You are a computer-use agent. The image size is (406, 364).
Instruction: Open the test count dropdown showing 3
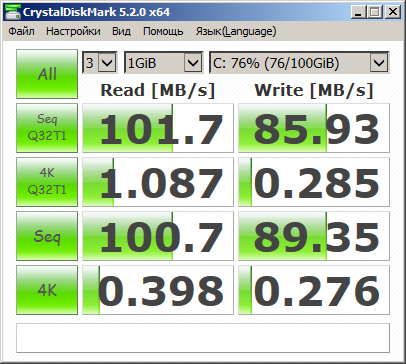coord(100,62)
